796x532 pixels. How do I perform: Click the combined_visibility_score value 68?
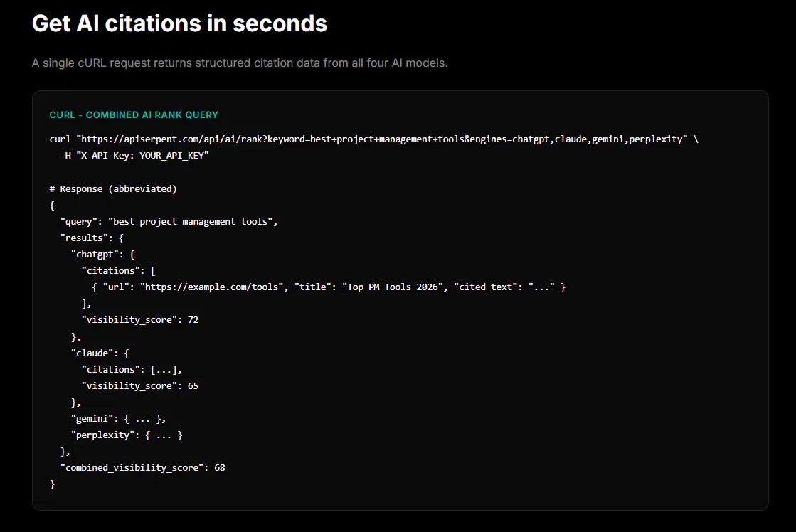click(x=219, y=467)
